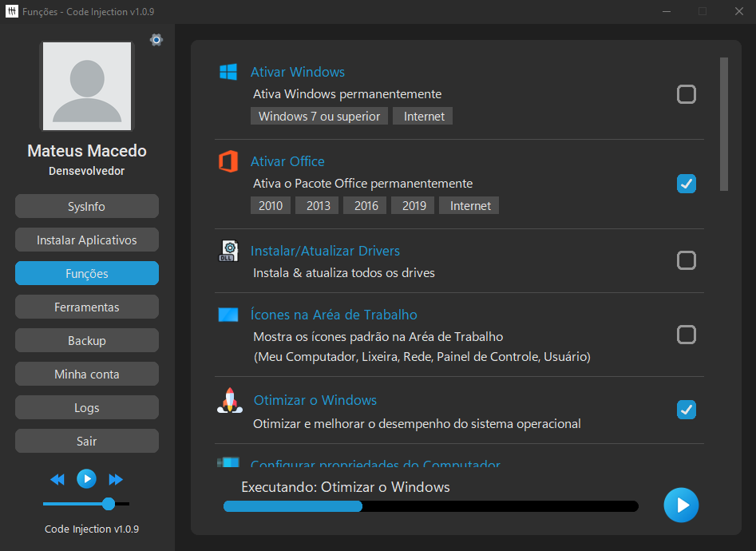Click the execution progress bar
Screen dimensions: 756x551
click(431, 506)
